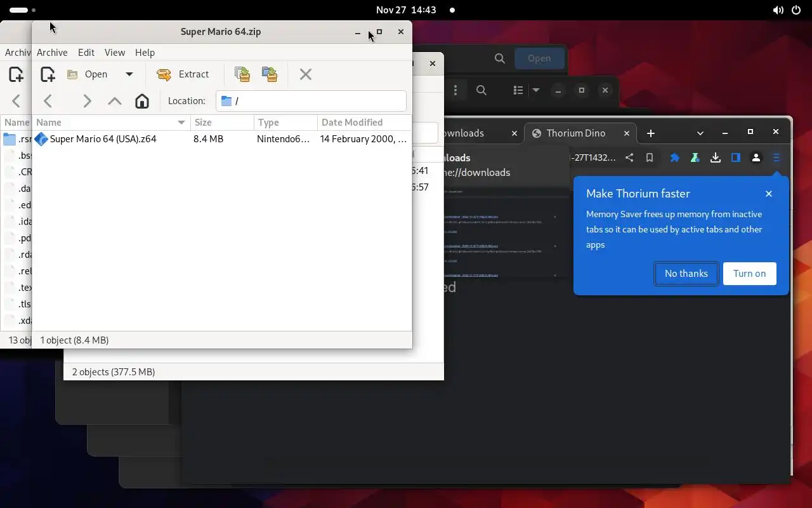
Task: Sort by Date Modified column header
Action: tap(364, 123)
